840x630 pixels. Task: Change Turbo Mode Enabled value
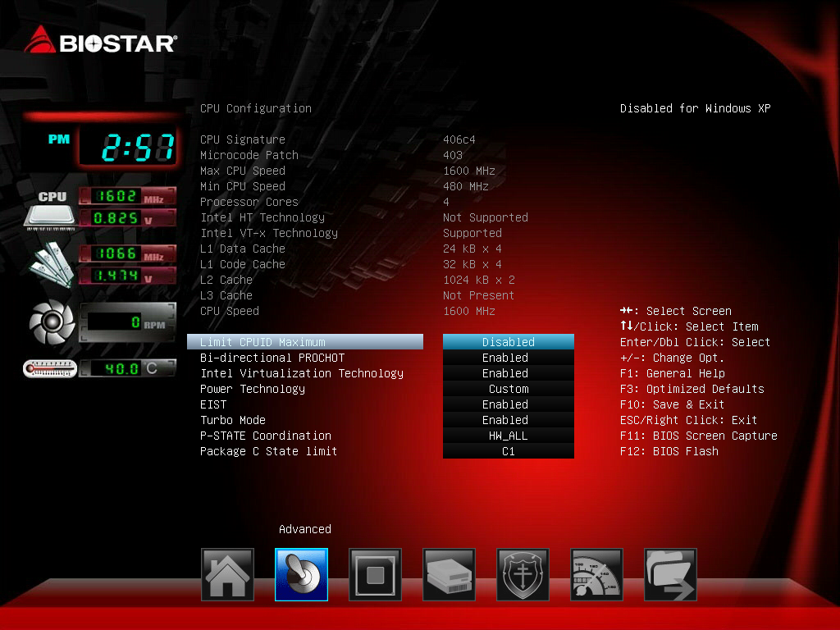point(509,419)
